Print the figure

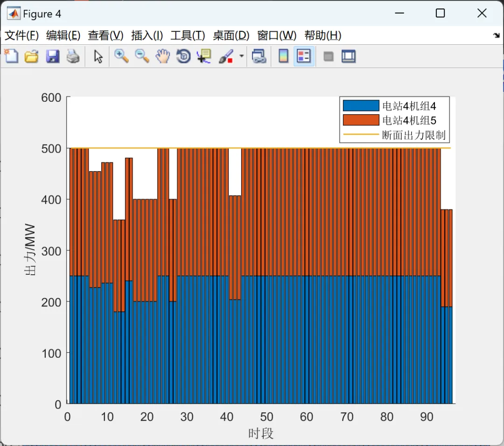73,56
